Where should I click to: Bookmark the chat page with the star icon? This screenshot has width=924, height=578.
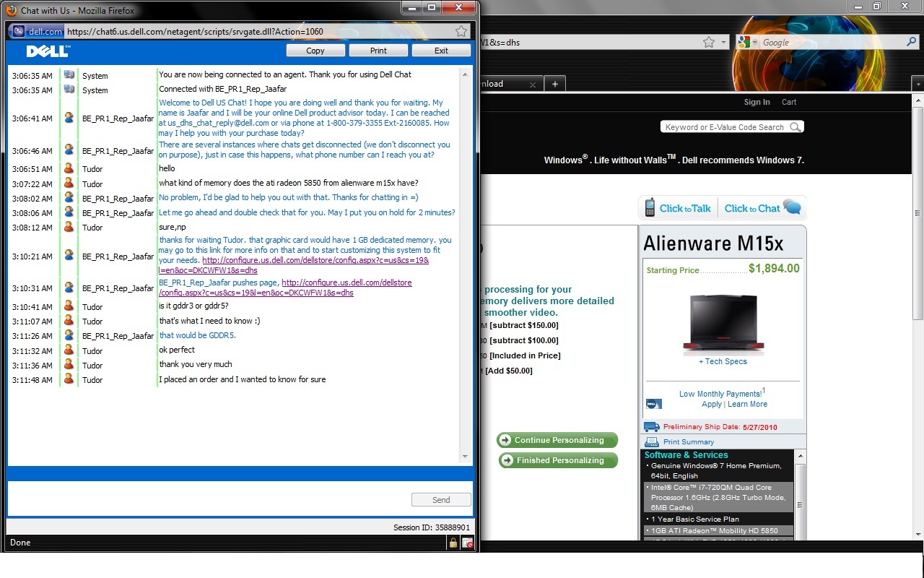(x=461, y=32)
